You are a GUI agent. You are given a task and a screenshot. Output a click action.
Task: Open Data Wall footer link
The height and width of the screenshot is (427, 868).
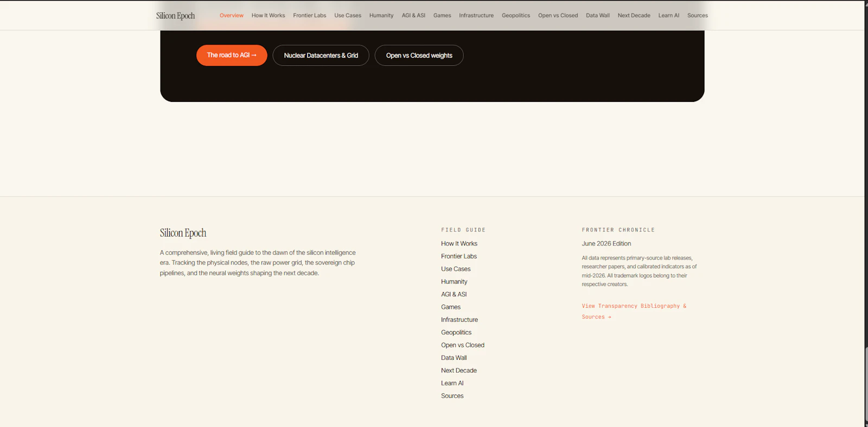(454, 358)
